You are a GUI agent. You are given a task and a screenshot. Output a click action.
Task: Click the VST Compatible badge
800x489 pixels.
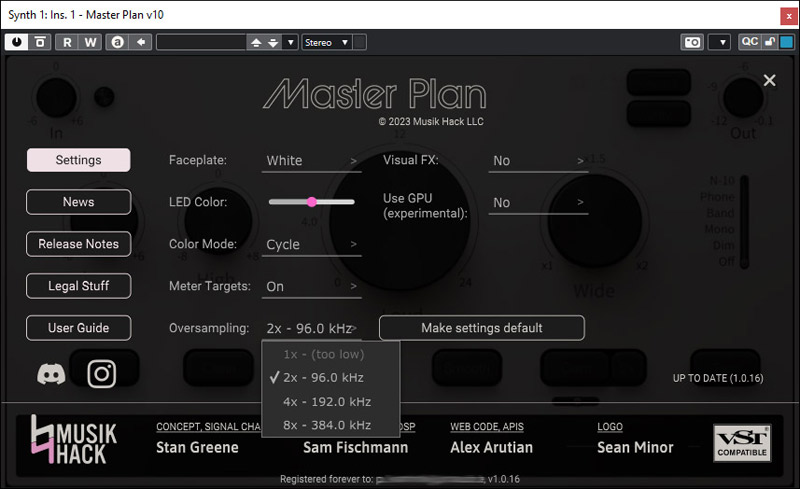[741, 443]
